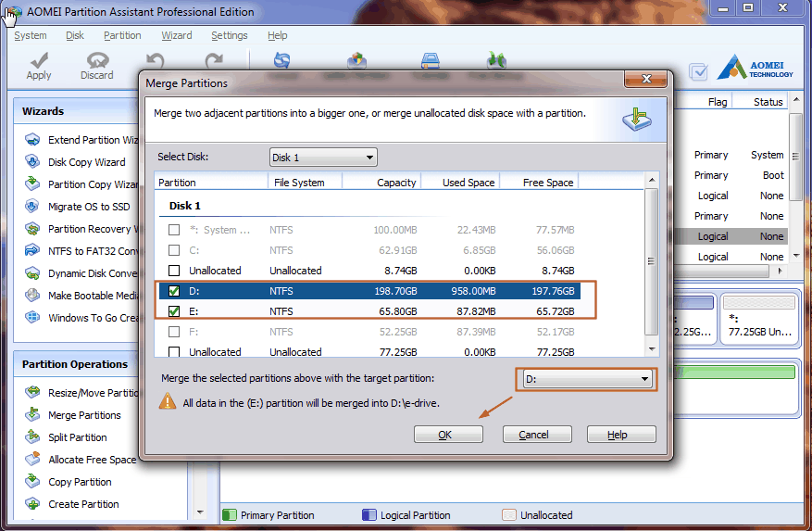The image size is (812, 531).
Task: Click the Used Space column header
Action: [461, 183]
